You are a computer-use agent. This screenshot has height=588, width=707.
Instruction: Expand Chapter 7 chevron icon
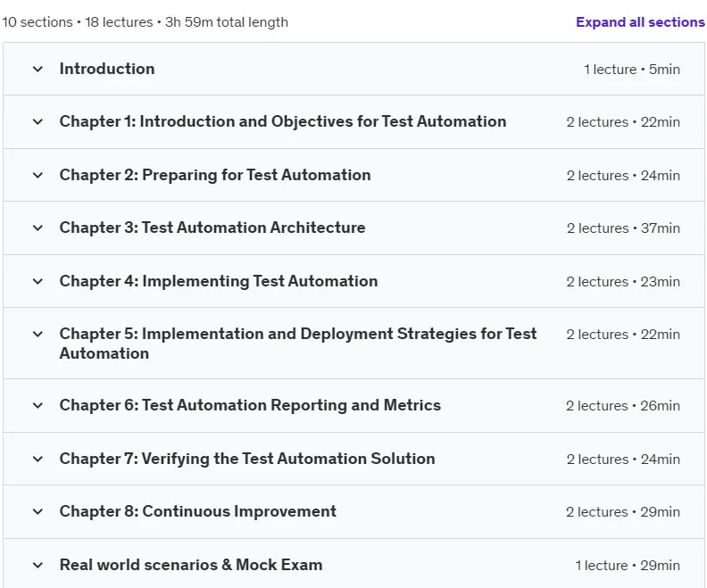[x=37, y=460]
